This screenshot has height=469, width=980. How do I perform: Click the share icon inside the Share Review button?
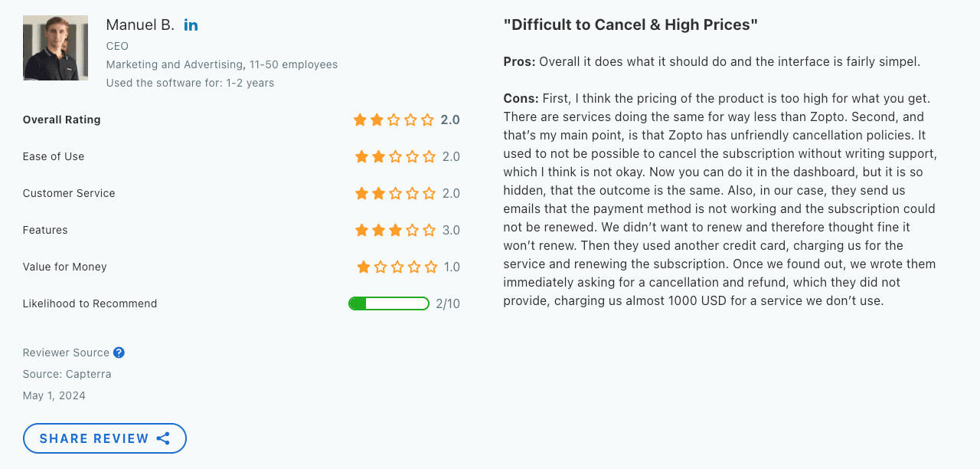[163, 438]
